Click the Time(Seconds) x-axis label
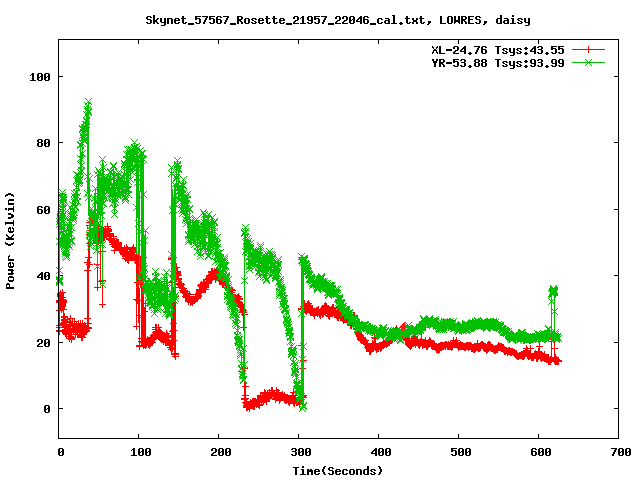The image size is (640, 480). (x=339, y=470)
